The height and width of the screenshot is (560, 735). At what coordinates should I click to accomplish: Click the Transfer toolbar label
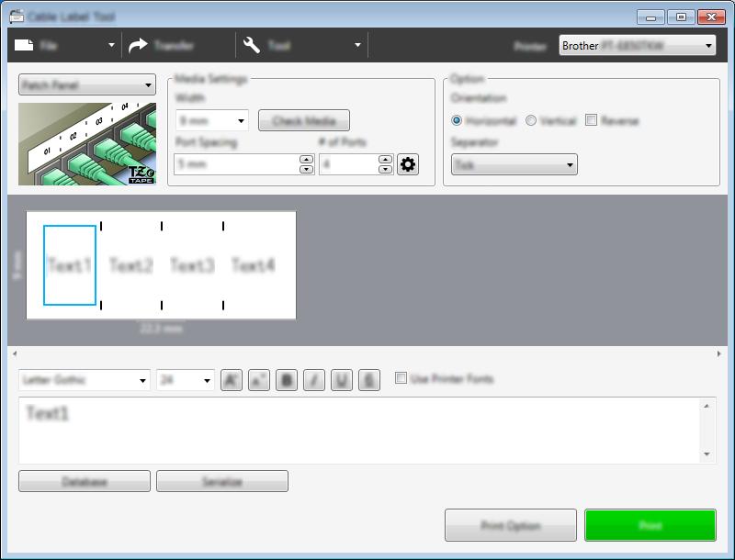tap(174, 45)
